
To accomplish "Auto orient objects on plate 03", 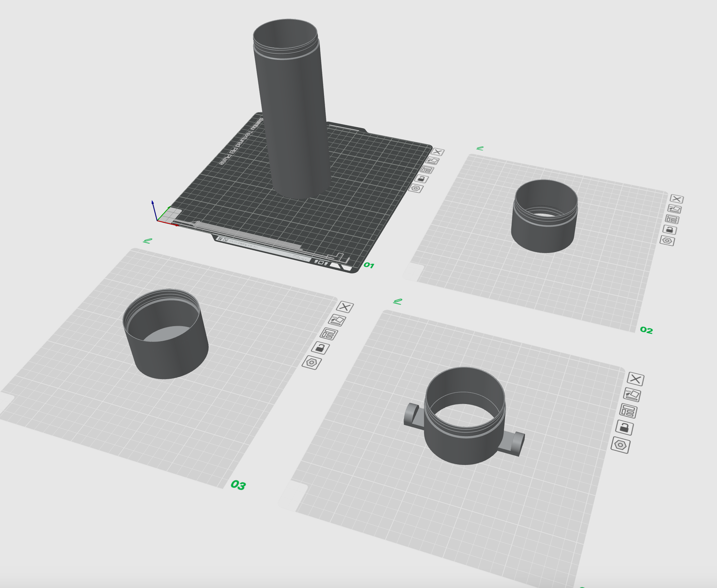I will coord(337,320).
